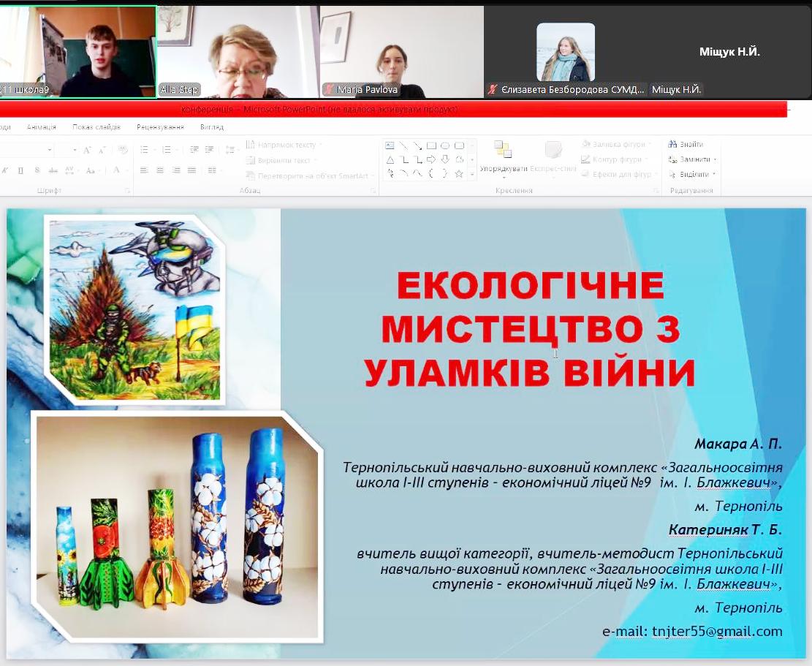The height and width of the screenshot is (666, 812).
Task: Select the Arrow drawing tool
Action: [417, 147]
